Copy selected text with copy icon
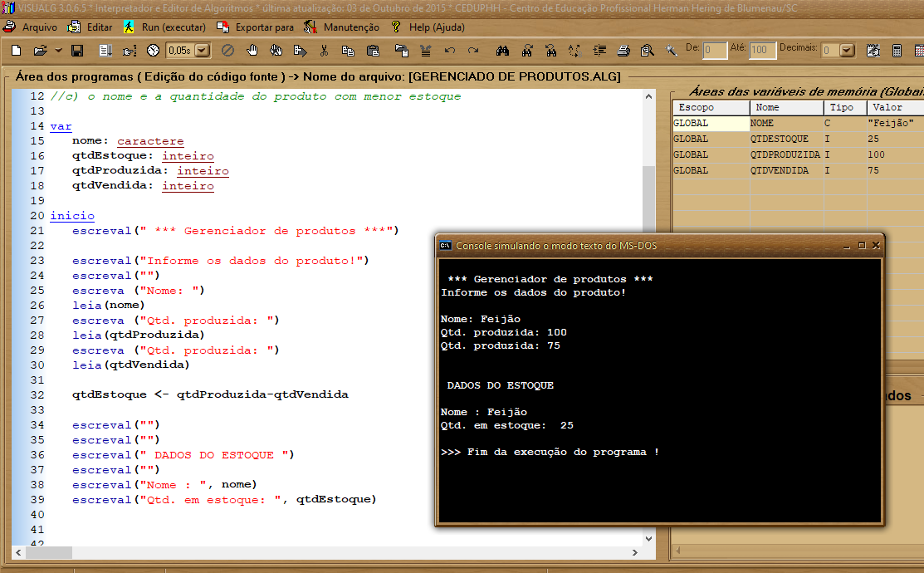The image size is (924, 573). click(x=349, y=51)
